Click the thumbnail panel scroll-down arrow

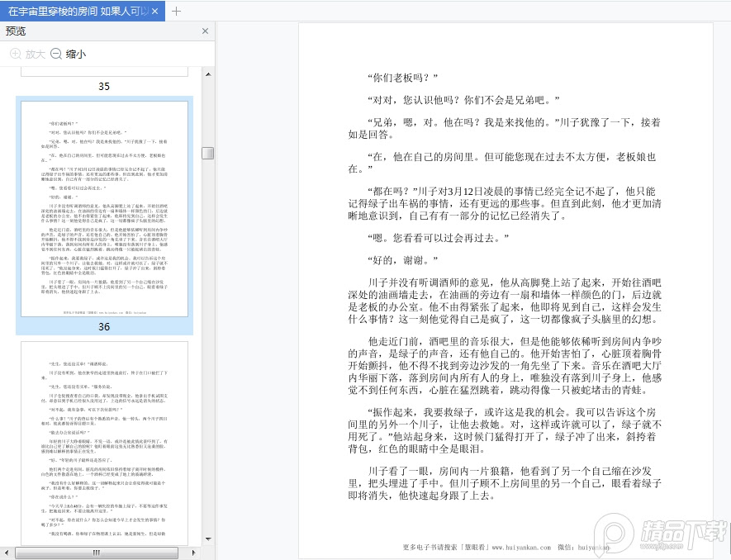point(208,539)
